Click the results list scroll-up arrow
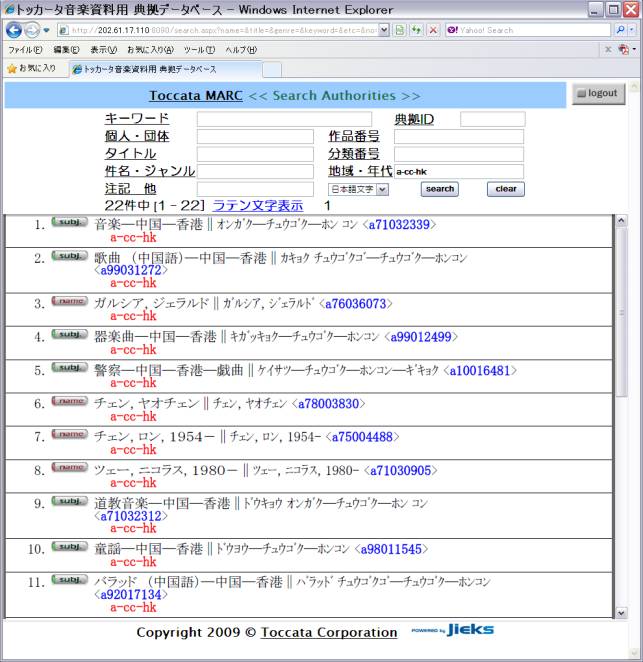 coord(621,221)
